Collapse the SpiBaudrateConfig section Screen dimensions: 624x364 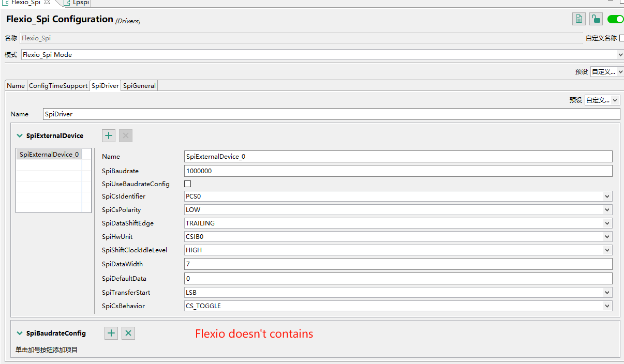[x=20, y=333]
